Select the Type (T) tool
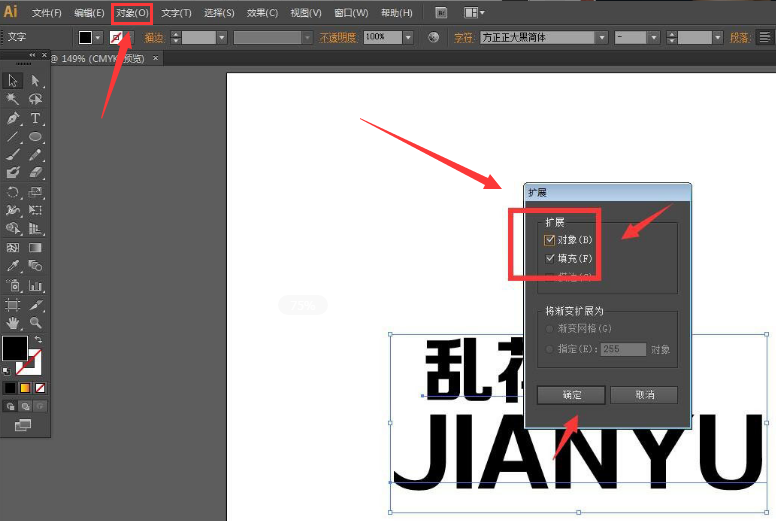Screen dimensions: 776x521 point(35,118)
